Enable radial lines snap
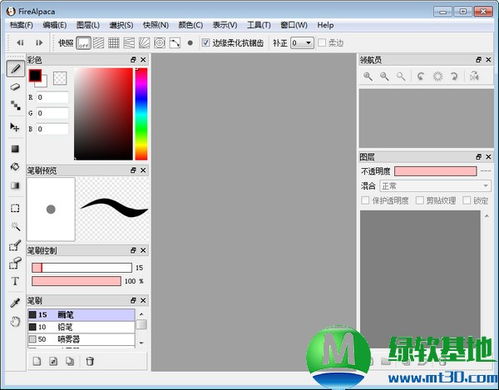This screenshot has width=499, height=390. 144,43
